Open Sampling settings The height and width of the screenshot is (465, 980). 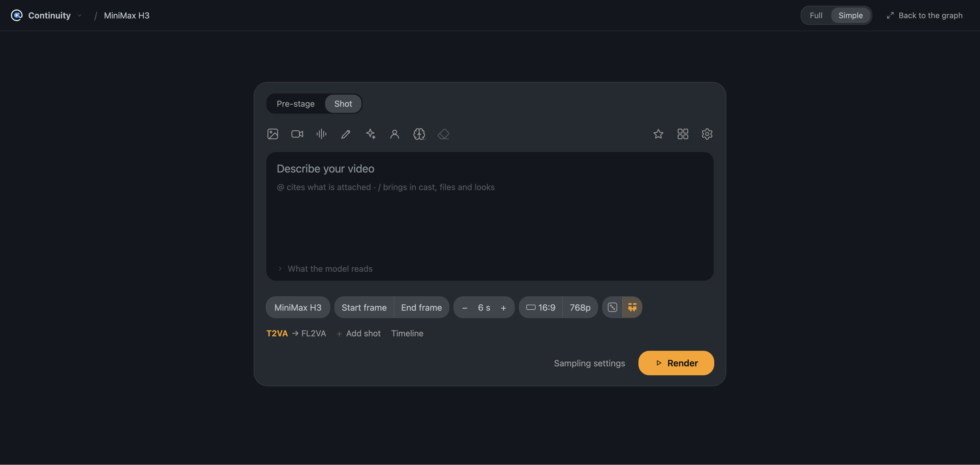coord(589,363)
